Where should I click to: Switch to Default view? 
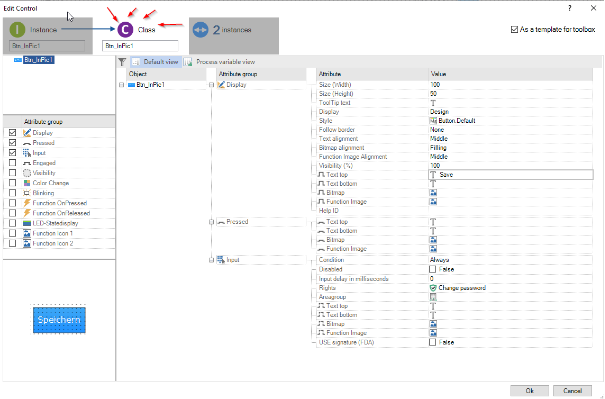tap(156, 62)
